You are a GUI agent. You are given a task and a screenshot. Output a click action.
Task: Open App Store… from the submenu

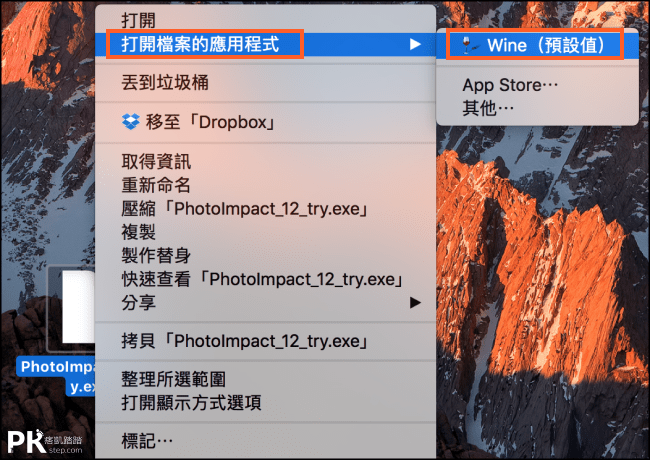537,85
